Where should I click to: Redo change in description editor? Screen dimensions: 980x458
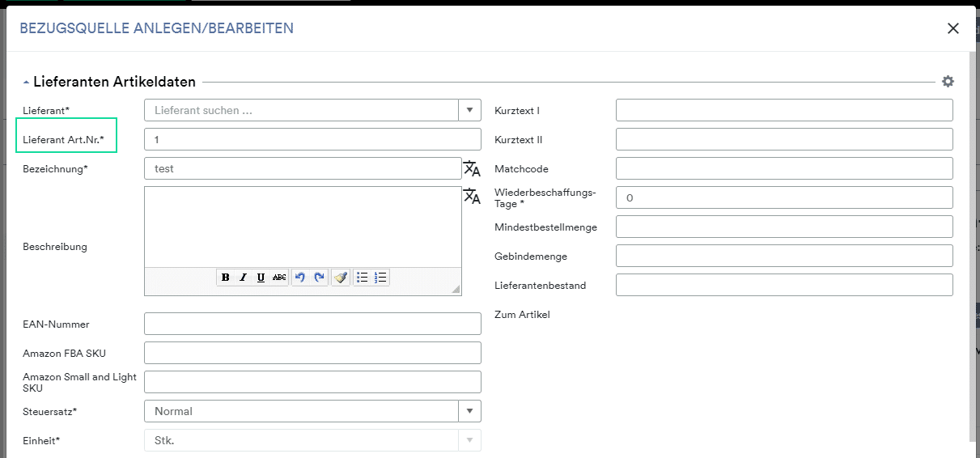pos(319,278)
